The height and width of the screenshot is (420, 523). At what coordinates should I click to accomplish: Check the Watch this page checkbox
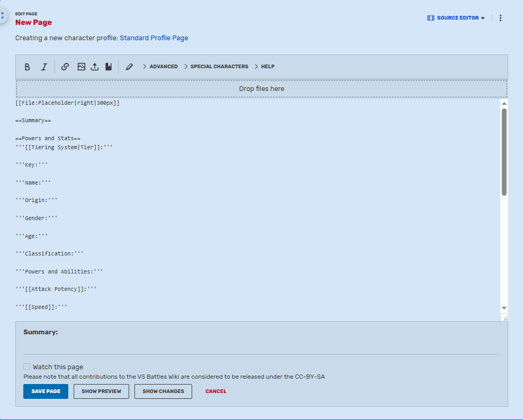click(x=26, y=367)
